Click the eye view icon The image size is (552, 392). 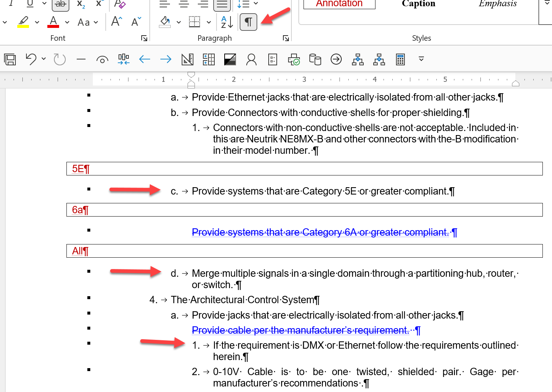(x=102, y=59)
